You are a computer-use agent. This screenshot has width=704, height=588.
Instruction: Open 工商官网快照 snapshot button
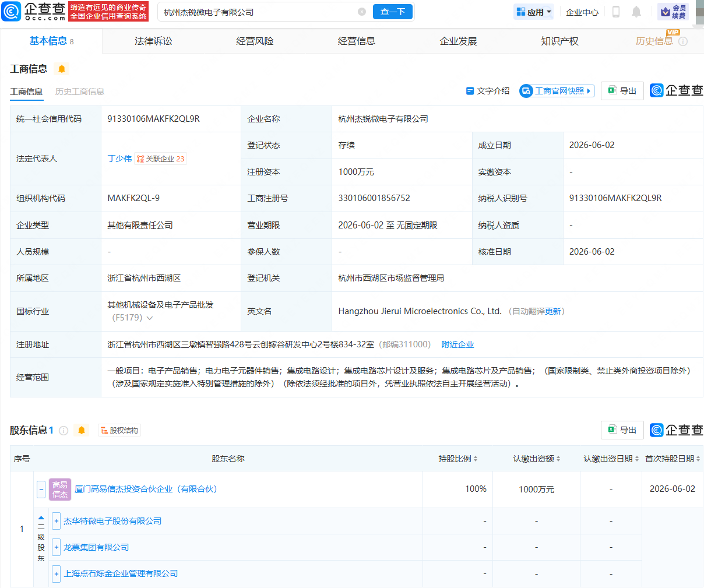coord(557,91)
